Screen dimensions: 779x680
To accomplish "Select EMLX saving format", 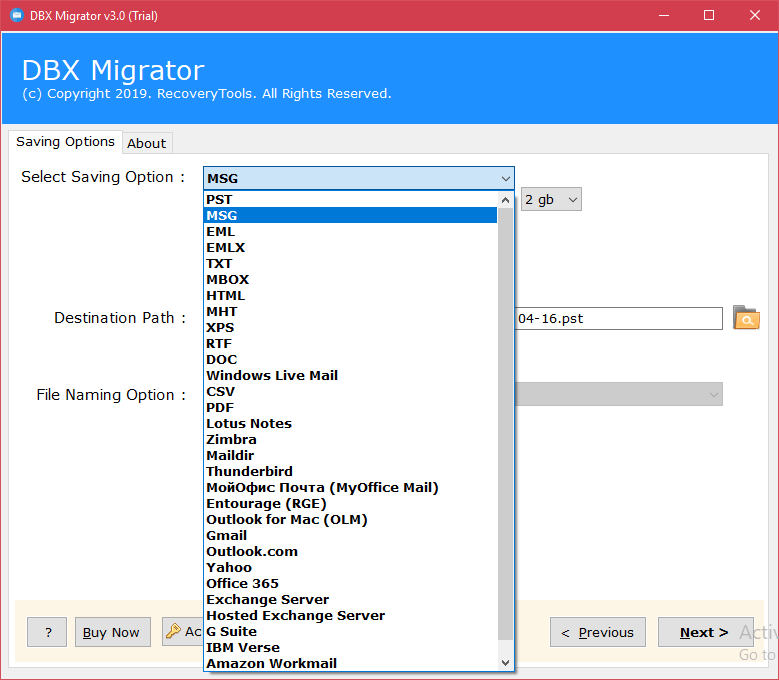I will coord(351,247).
